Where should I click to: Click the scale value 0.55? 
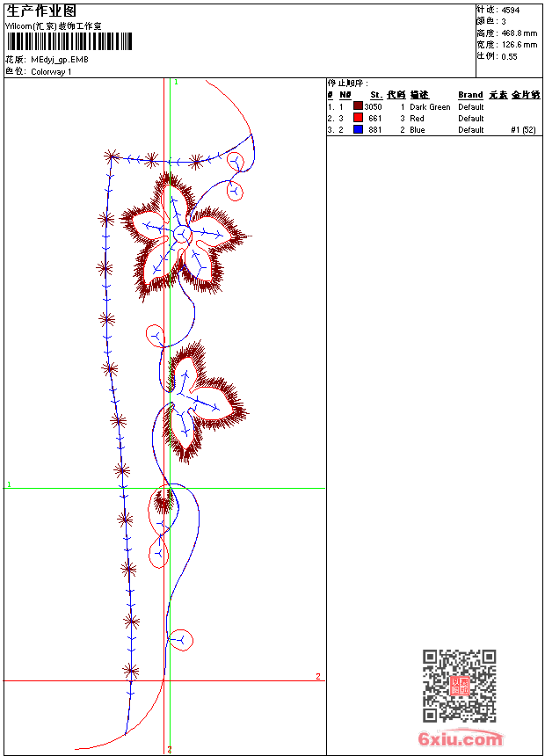tap(509, 56)
